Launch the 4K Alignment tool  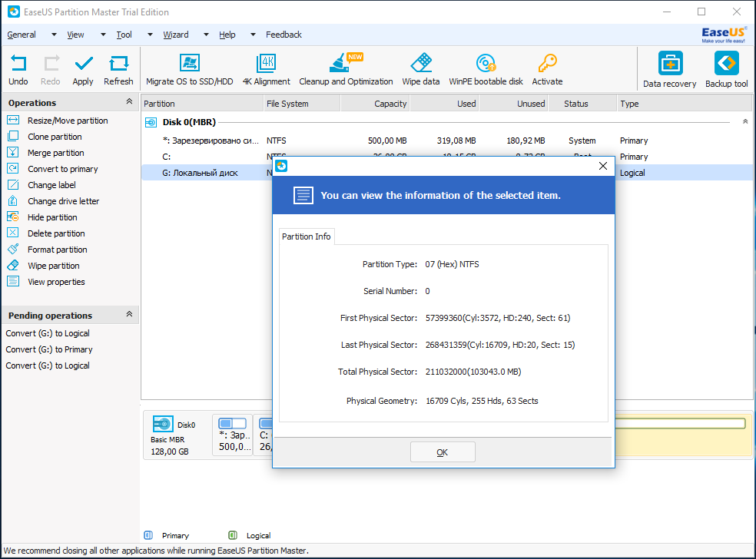(x=266, y=69)
